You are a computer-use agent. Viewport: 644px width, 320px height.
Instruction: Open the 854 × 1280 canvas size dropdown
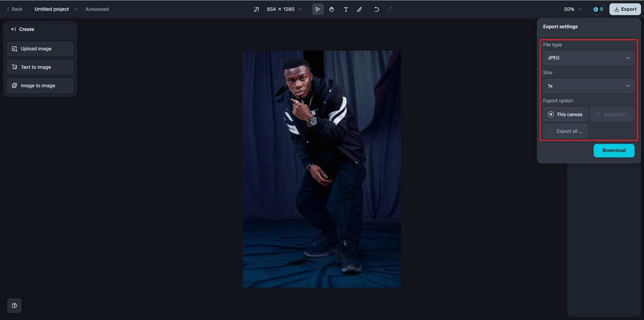tap(284, 9)
